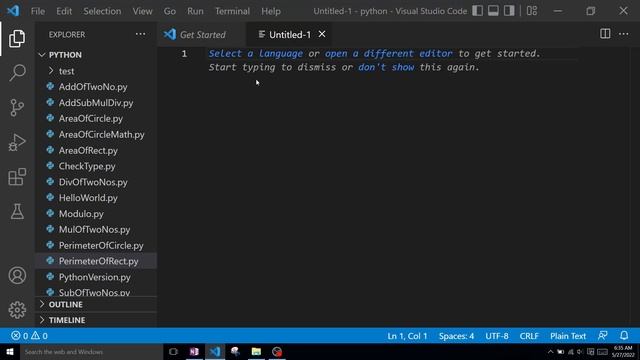Open the Customize Layout icon
The width and height of the screenshot is (640, 360).
coord(531,11)
